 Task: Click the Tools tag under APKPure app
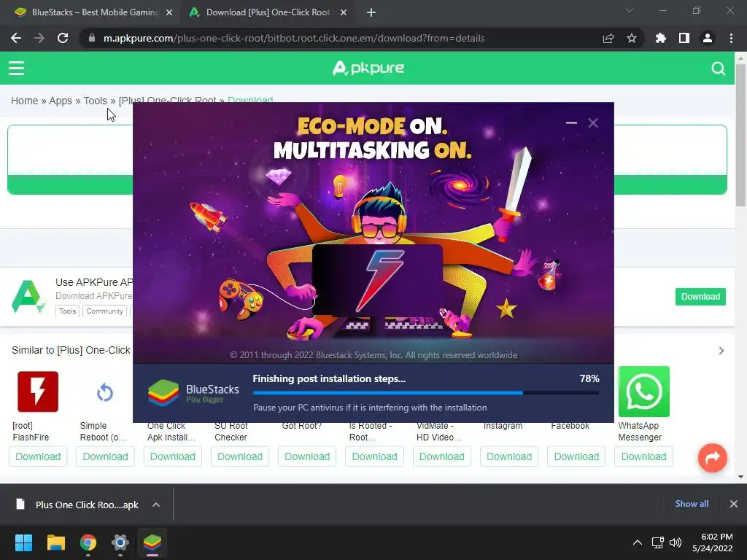(67, 311)
